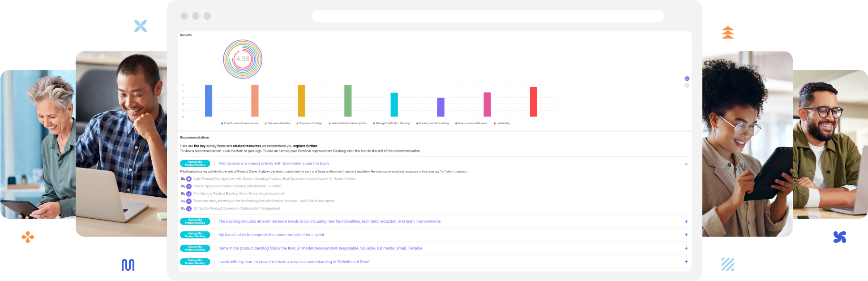
Task: Open 'Items in the product backlog follow INVEST' item
Action: (x=320, y=248)
